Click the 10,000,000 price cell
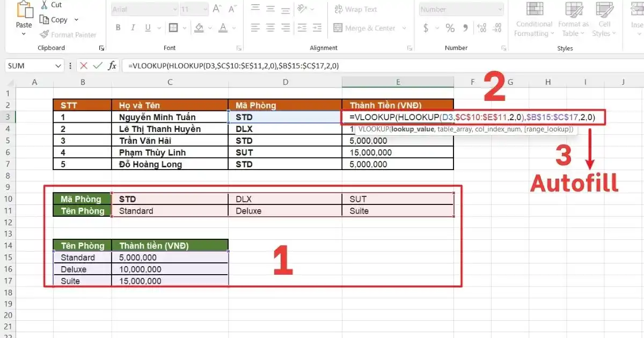Viewport: 644px width, 338px height. 170,269
